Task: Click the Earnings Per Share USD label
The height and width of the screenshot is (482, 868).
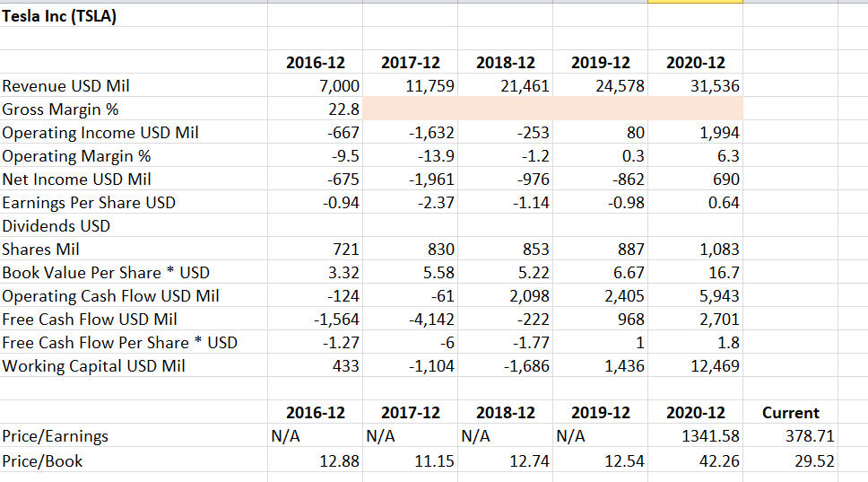Action: pyautogui.click(x=89, y=202)
